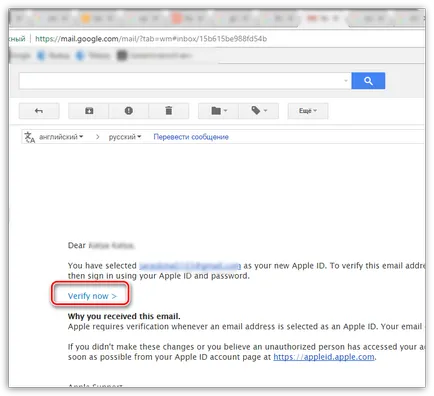
Task: Click the browser address bar URL
Action: click(x=151, y=39)
